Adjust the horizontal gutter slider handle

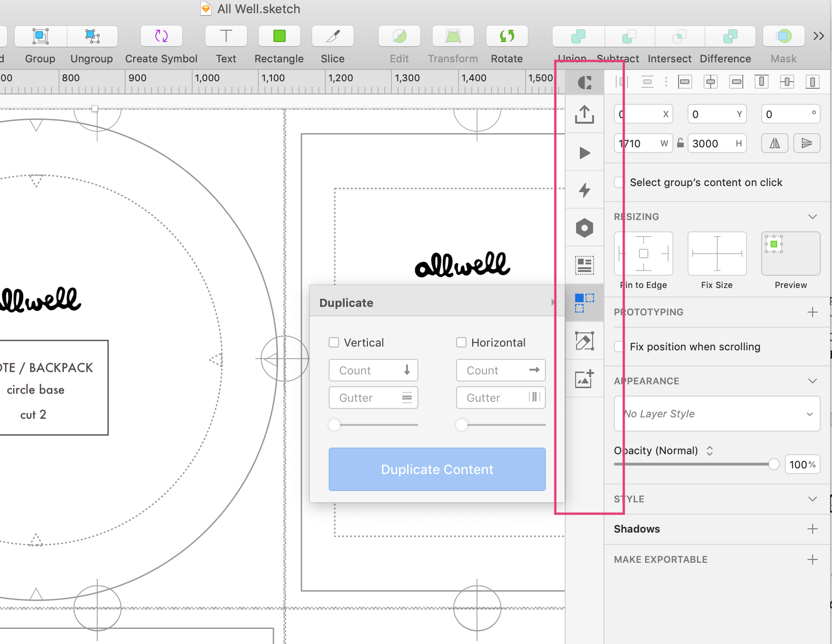462,425
